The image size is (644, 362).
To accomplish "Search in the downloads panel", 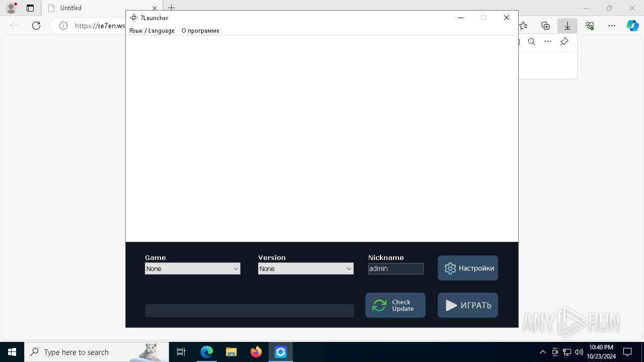I will tap(532, 42).
